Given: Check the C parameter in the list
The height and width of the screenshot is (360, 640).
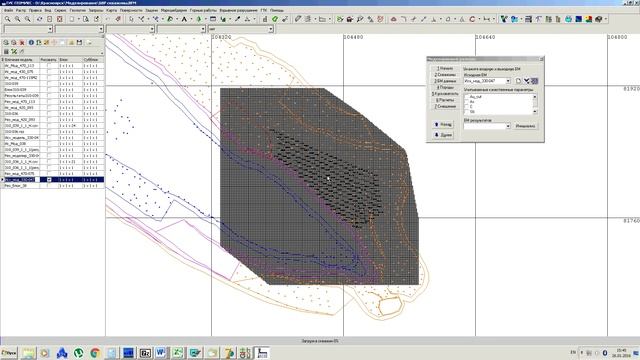Looking at the screenshot, I should point(467,107).
